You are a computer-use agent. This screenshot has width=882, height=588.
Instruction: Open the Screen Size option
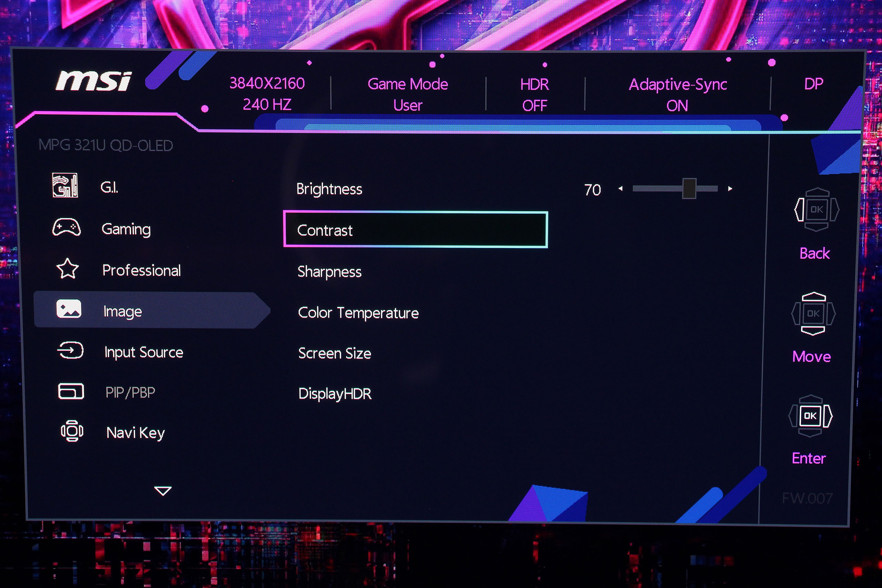pyautogui.click(x=335, y=353)
